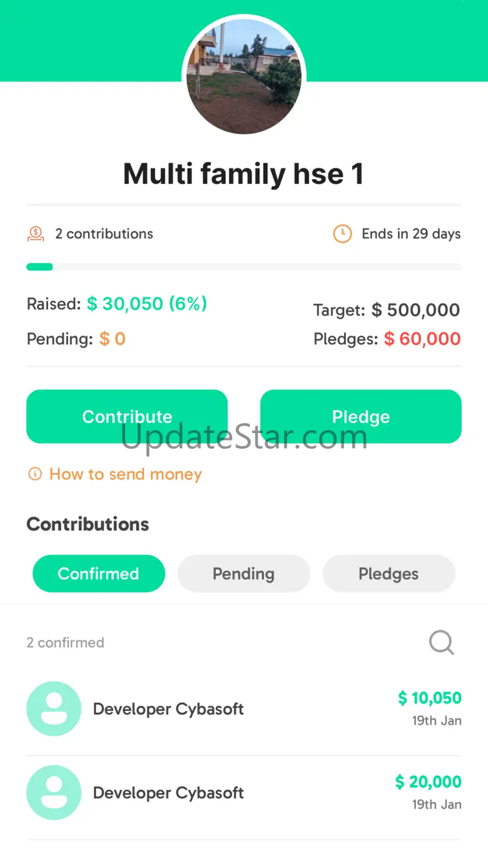Switch to the Pending tab
Viewport: 488px width, 868px height.
244,573
